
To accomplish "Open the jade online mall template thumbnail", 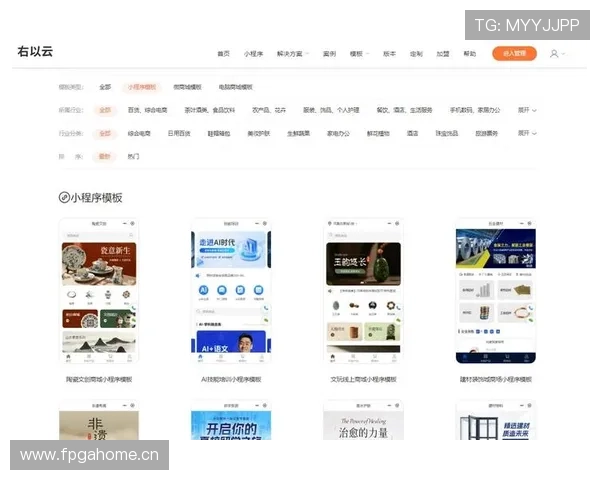I will point(364,291).
